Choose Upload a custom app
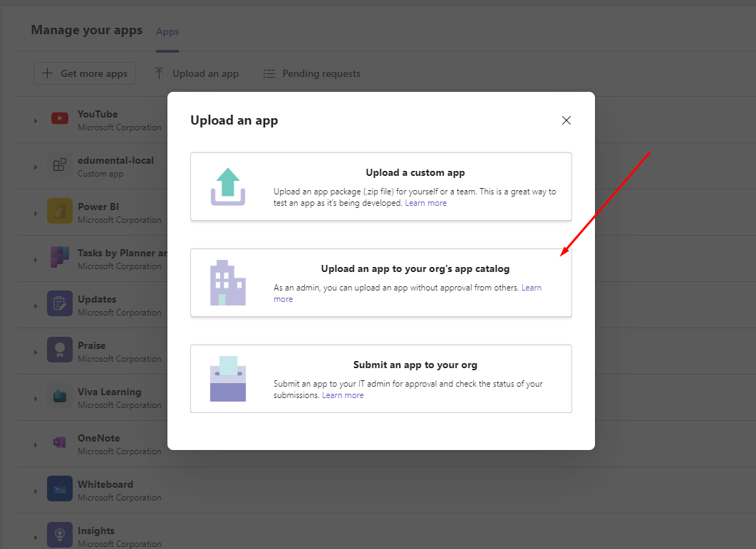This screenshot has width=756, height=549. click(x=381, y=187)
